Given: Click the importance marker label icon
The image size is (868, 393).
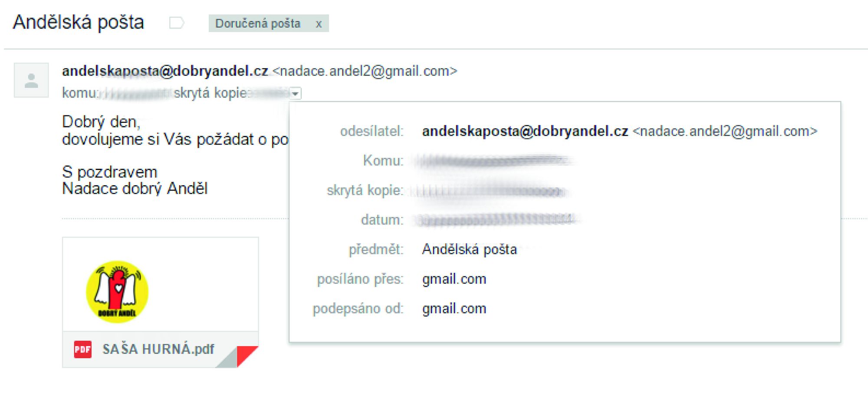Looking at the screenshot, I should [177, 23].
